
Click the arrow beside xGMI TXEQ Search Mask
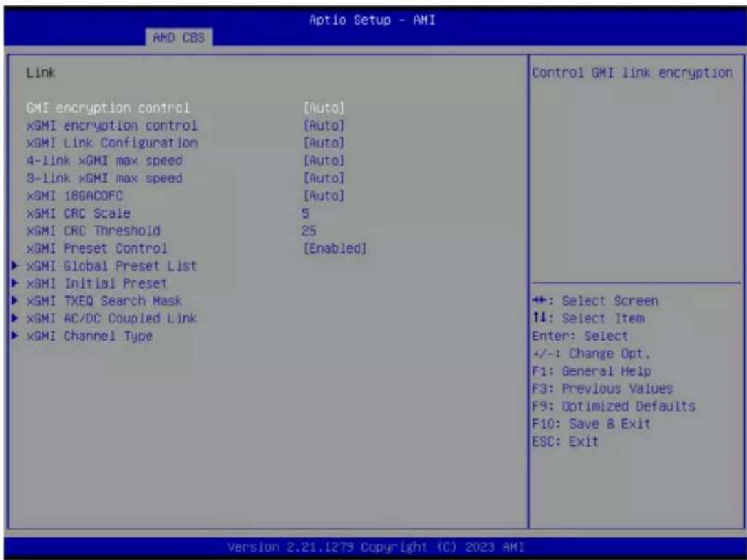pyautogui.click(x=15, y=300)
